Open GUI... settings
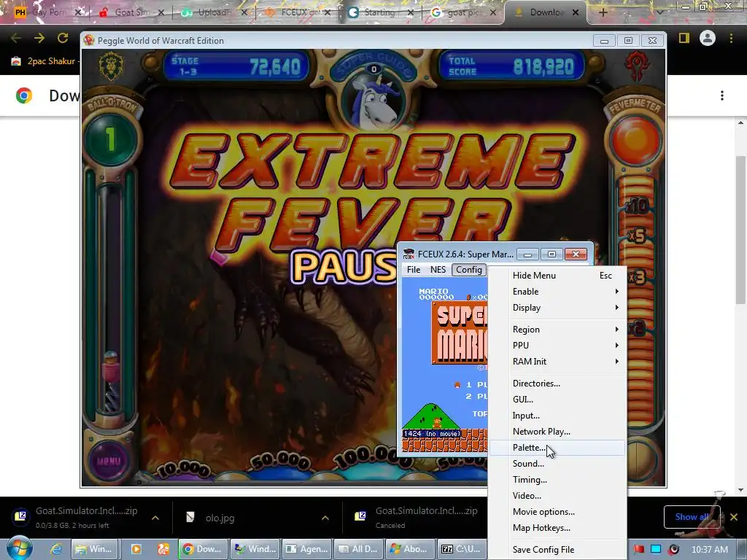Screen dimensions: 747x560 point(557,400)
